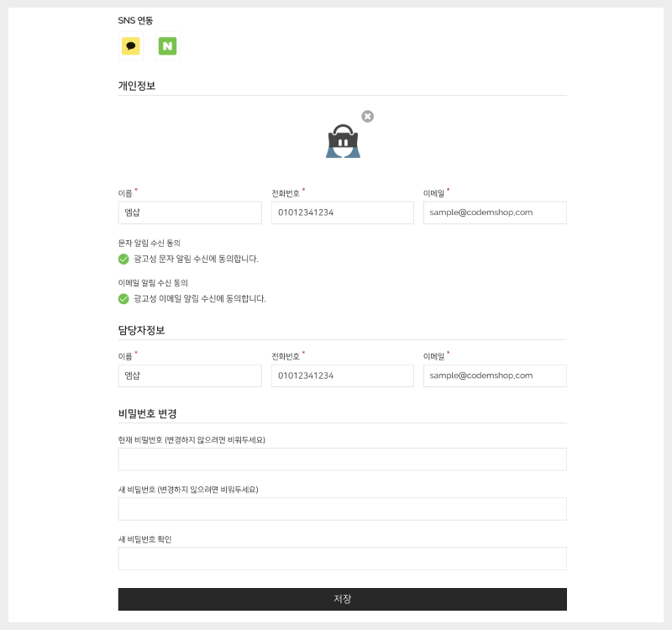Screen dimensions: 672x630
Task: Toggle the SMS ad notification consent checkbox
Action: coord(123,259)
